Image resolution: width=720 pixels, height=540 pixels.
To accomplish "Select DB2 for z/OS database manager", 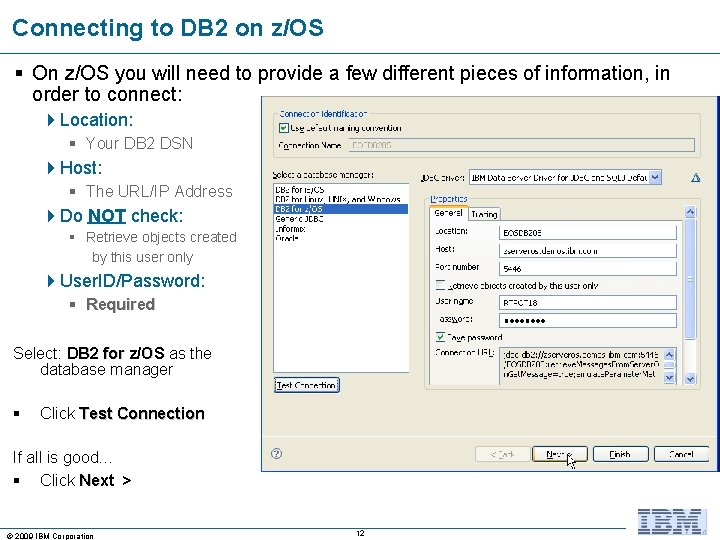I will pyautogui.click(x=341, y=209).
